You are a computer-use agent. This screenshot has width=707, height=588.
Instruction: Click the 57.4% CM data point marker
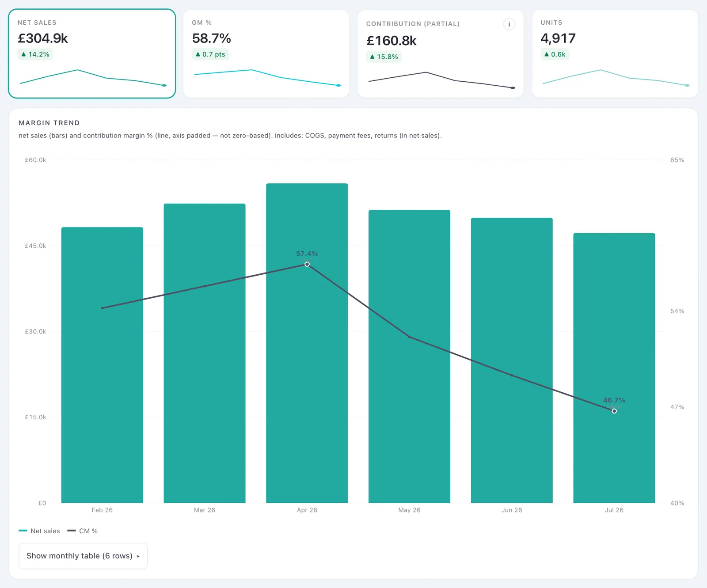[307, 264]
